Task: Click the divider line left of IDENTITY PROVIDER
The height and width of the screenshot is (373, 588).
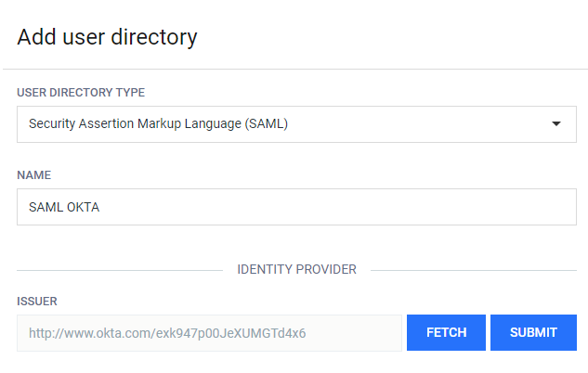Action: (120, 270)
